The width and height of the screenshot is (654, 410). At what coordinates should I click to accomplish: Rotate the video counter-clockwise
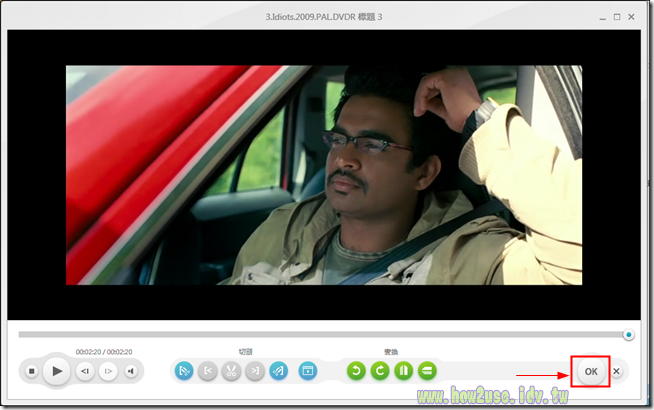(x=356, y=371)
